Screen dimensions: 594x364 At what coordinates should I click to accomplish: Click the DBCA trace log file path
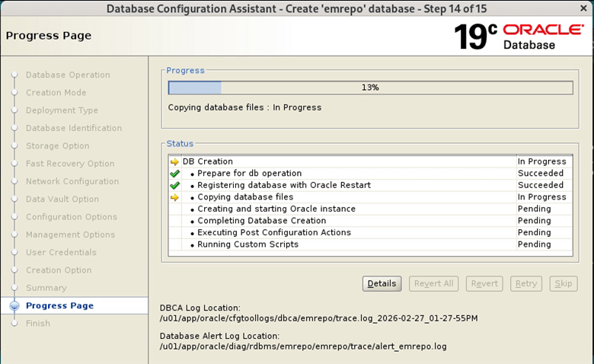(318, 318)
